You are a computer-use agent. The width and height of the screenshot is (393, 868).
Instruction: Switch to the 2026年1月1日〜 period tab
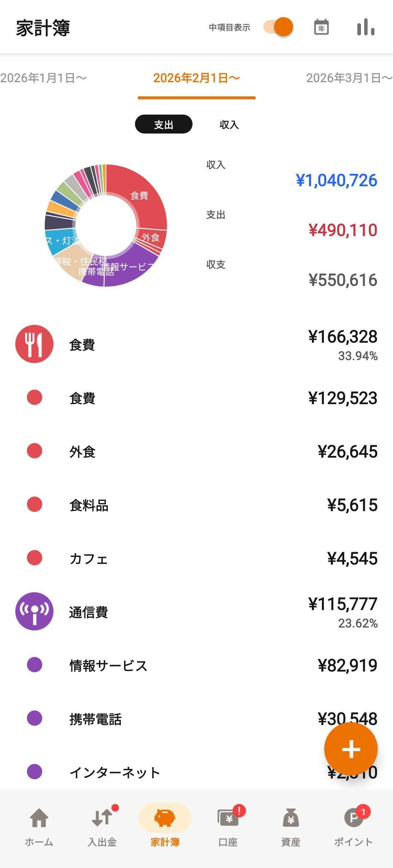point(43,78)
